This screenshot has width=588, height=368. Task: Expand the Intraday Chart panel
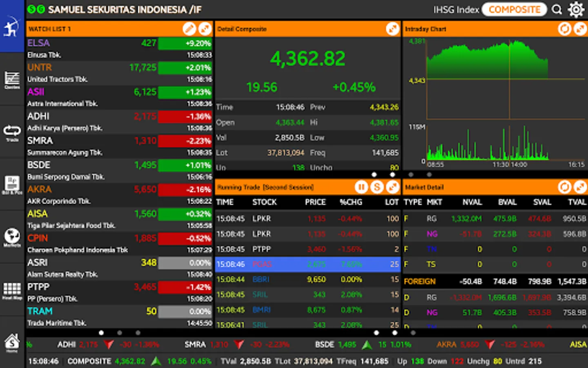[x=580, y=29]
